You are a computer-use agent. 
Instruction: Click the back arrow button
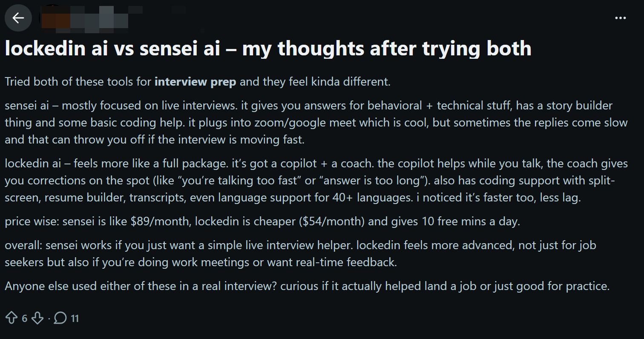(18, 18)
